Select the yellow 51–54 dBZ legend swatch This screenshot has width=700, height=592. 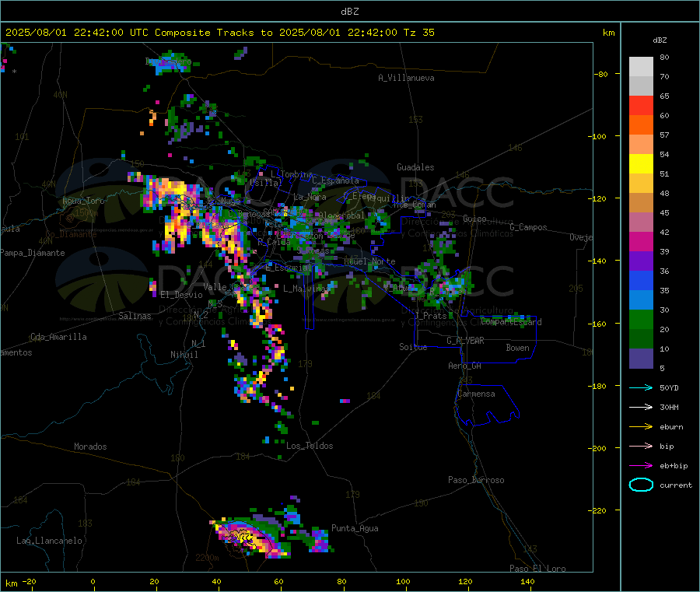641,164
